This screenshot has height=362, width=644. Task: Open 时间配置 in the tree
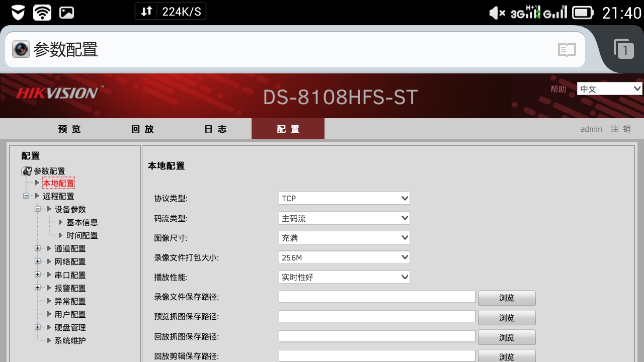82,235
